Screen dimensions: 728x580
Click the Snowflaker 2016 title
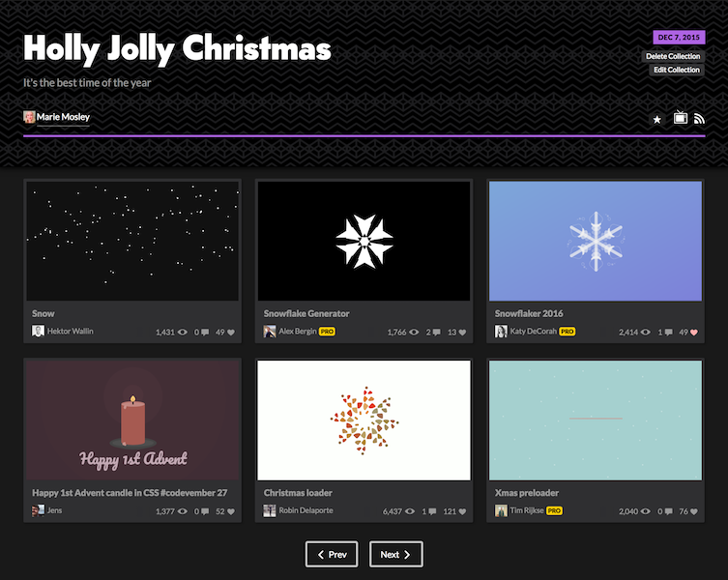(x=529, y=313)
